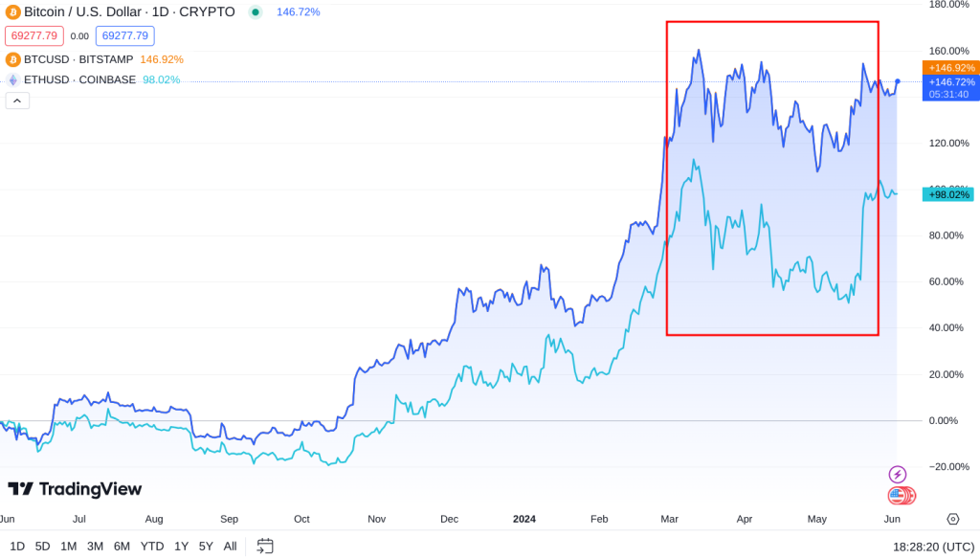Click the green market status dot
This screenshot has width=980, height=559.
click(x=255, y=12)
